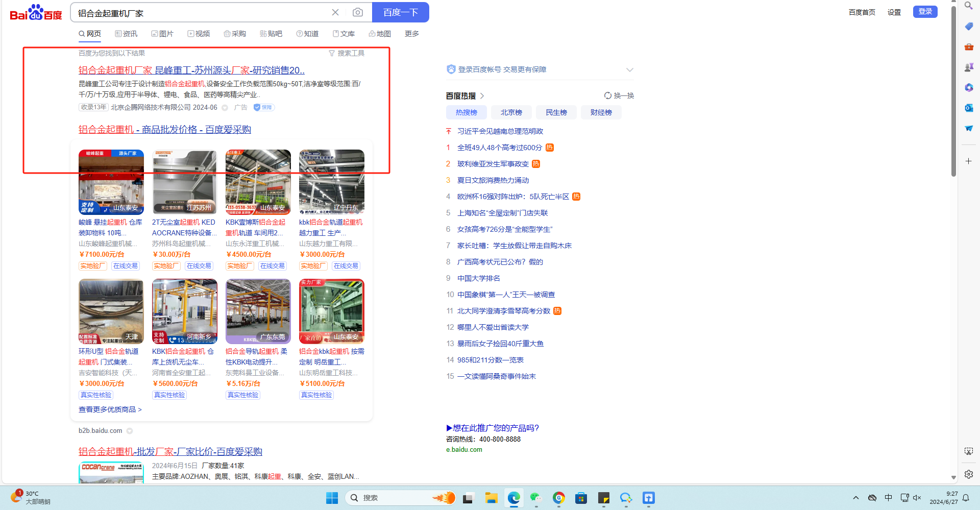Open Edge sidebar shopping tag icon
Image resolution: width=980 pixels, height=510 pixels.
[x=969, y=27]
